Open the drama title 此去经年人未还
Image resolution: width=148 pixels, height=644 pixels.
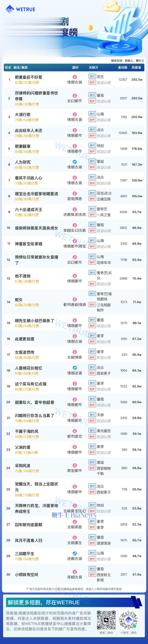pyautogui.click(x=29, y=130)
